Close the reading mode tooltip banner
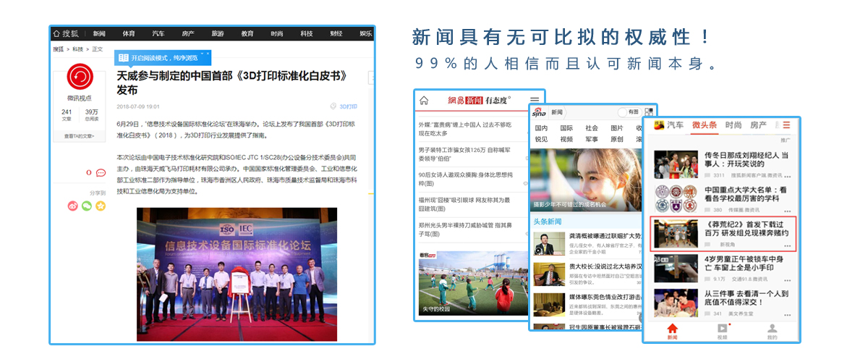The height and width of the screenshot is (362, 868). (208, 54)
